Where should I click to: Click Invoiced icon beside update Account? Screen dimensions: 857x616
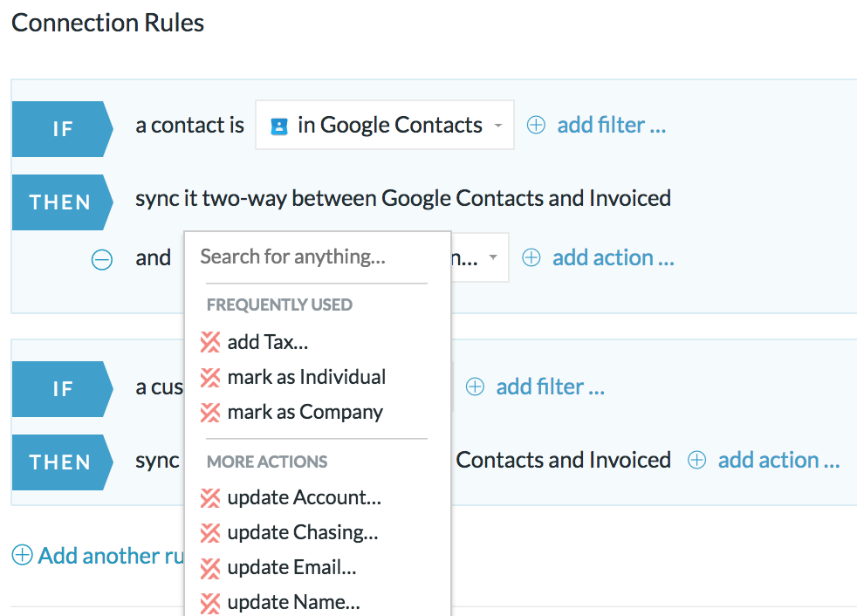pyautogui.click(x=209, y=498)
